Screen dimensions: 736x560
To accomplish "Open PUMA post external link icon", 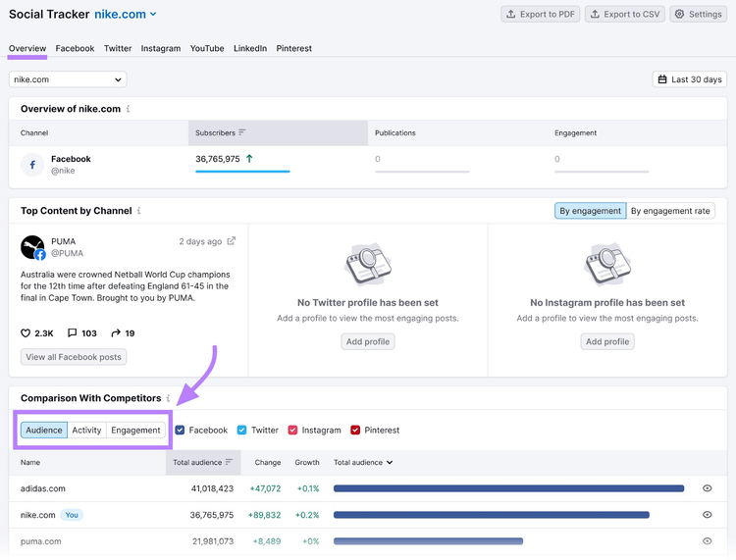I will [231, 241].
